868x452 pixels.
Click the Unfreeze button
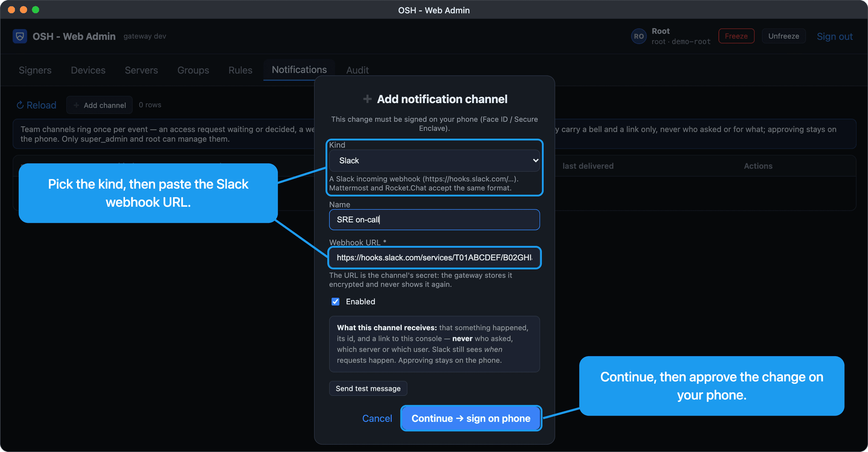click(x=784, y=36)
